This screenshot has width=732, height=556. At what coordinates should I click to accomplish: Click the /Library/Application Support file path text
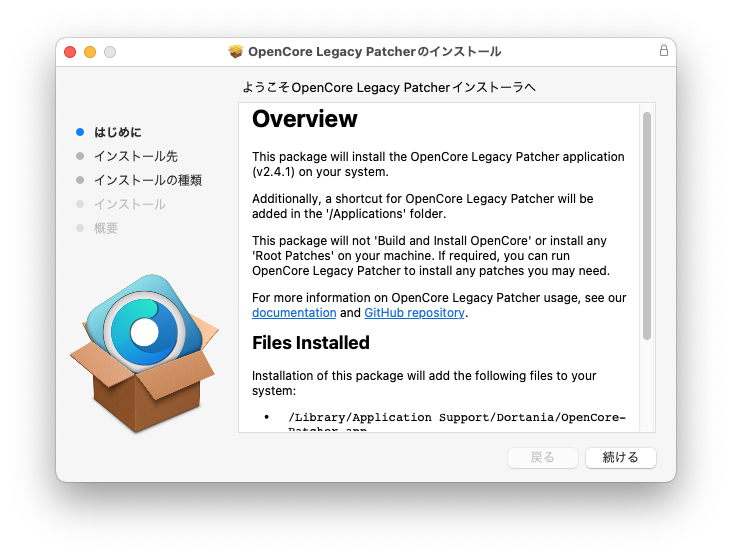pos(456,417)
